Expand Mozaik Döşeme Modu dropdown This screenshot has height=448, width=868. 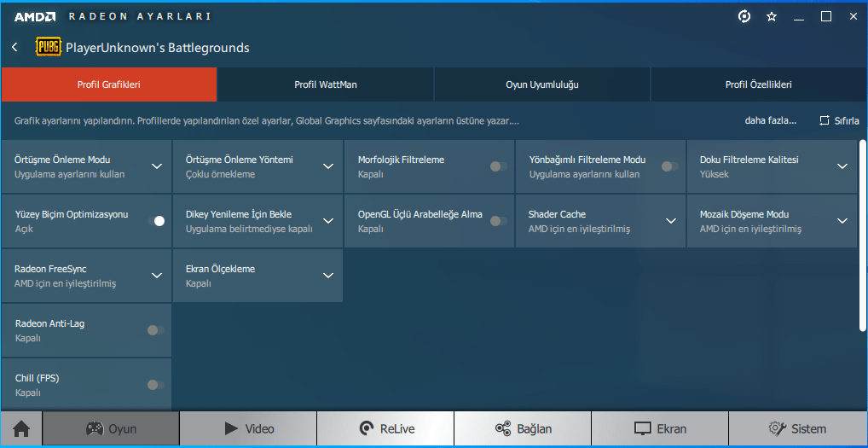842,221
